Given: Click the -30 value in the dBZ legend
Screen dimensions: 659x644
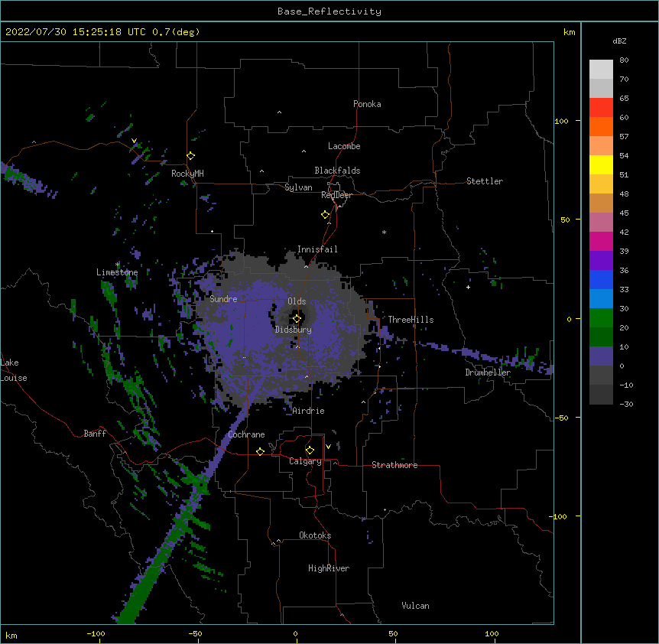Looking at the screenshot, I should click(x=626, y=404).
